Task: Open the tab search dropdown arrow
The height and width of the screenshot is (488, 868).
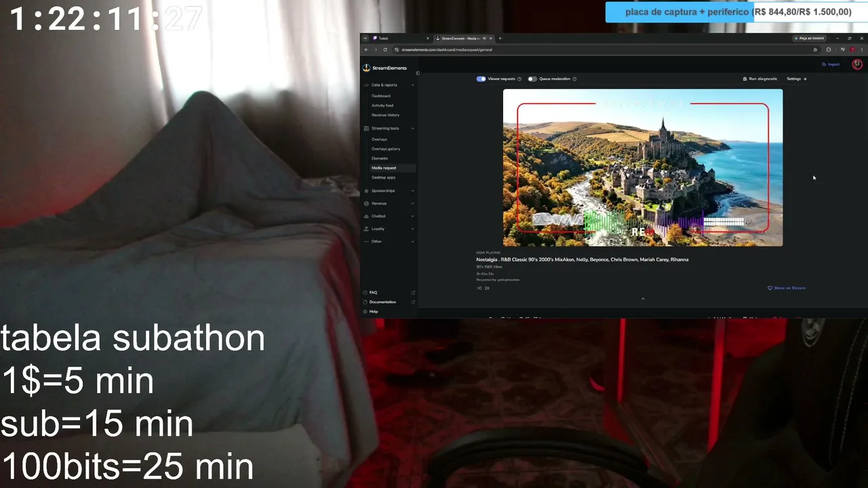Action: 365,38
